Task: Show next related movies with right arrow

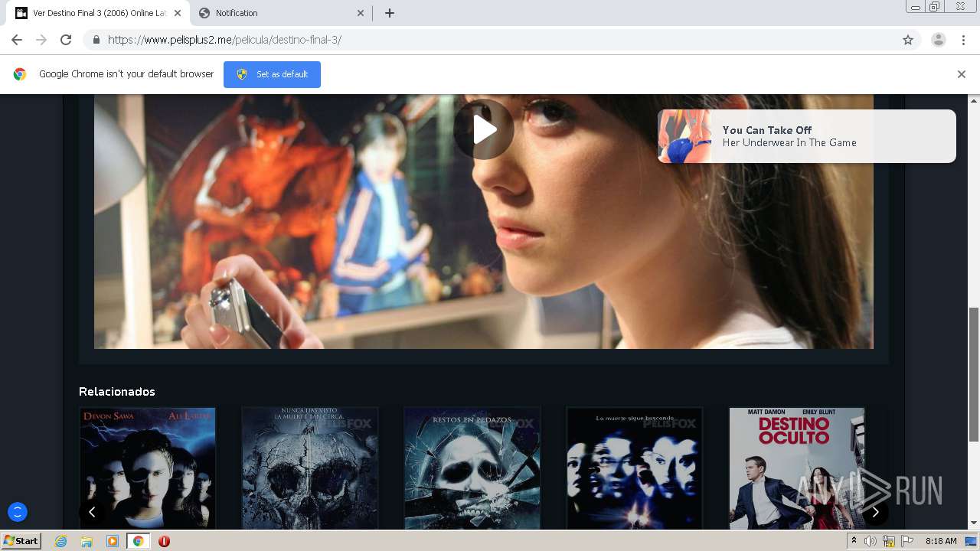Action: click(x=876, y=512)
